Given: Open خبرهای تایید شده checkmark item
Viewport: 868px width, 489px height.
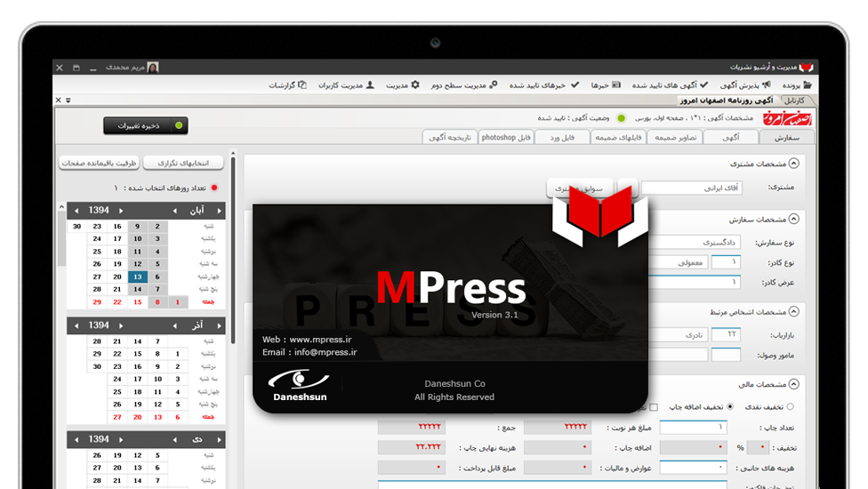Looking at the screenshot, I should coord(544,85).
